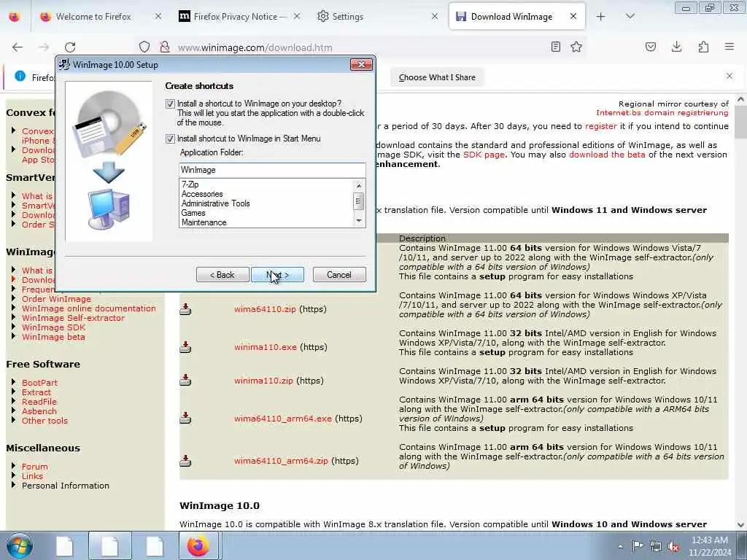Uncheck Start Menu shortcut option
This screenshot has height=560, width=747.
170,139
